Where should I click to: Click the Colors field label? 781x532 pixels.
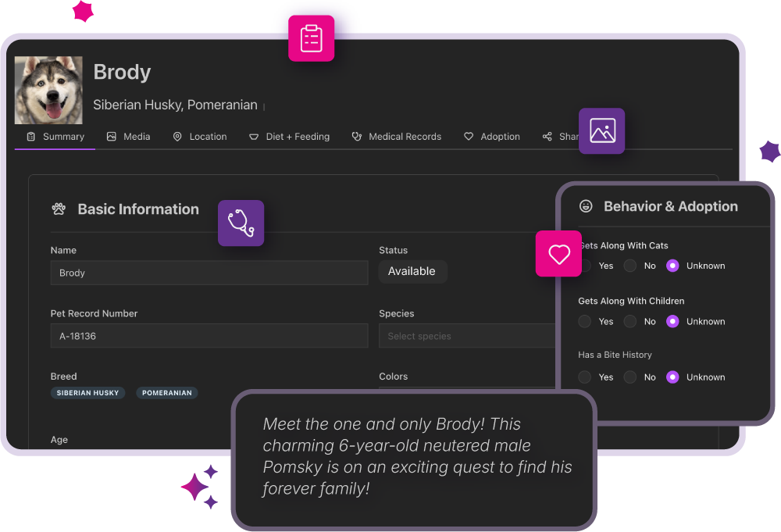[x=393, y=376]
